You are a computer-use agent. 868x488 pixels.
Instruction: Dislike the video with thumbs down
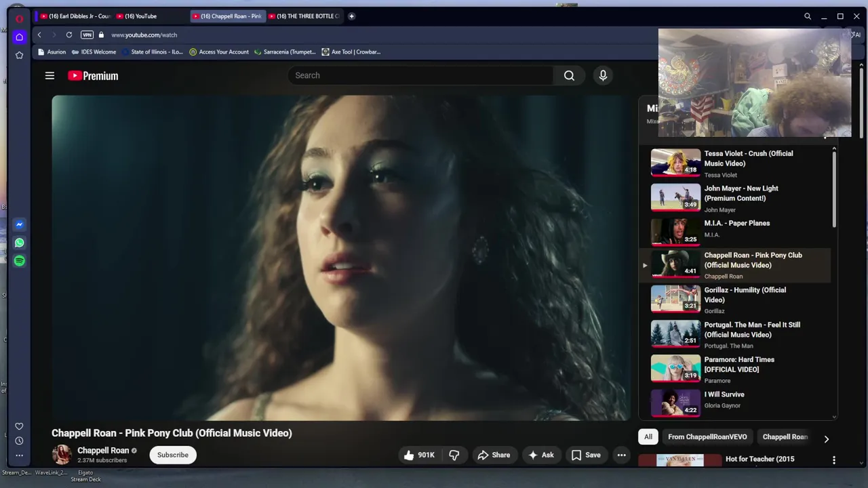pyautogui.click(x=454, y=455)
